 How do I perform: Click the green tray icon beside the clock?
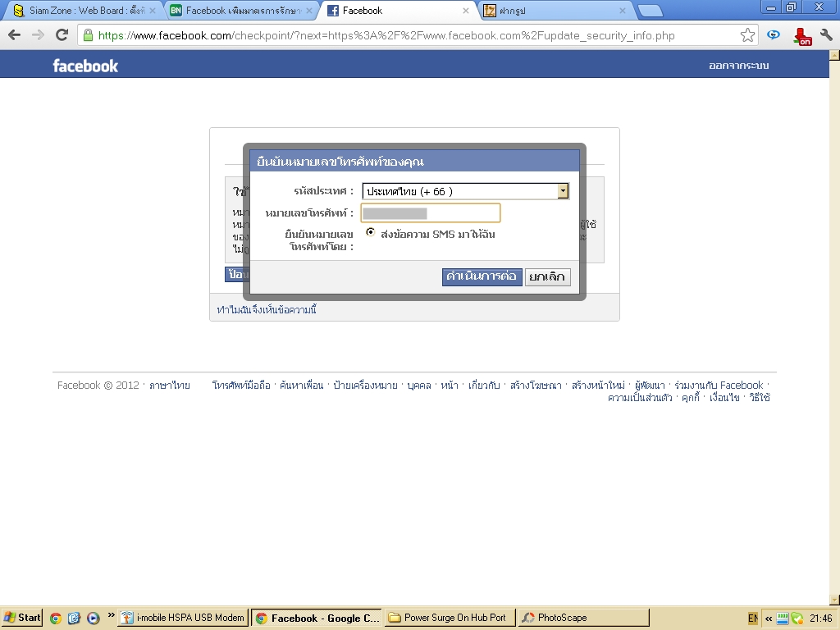(x=797, y=619)
